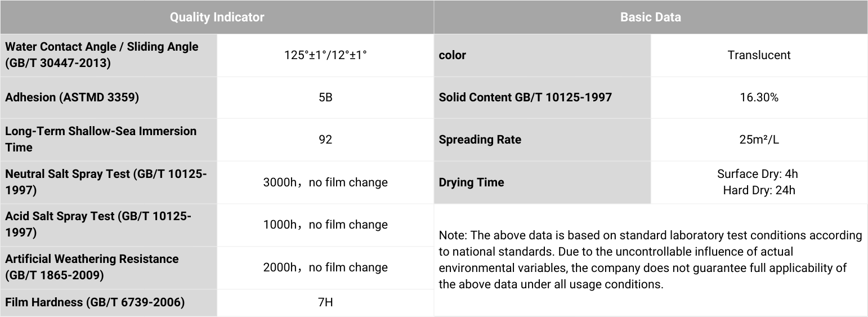Click the Surface Dry: 4h text

pyautogui.click(x=759, y=174)
